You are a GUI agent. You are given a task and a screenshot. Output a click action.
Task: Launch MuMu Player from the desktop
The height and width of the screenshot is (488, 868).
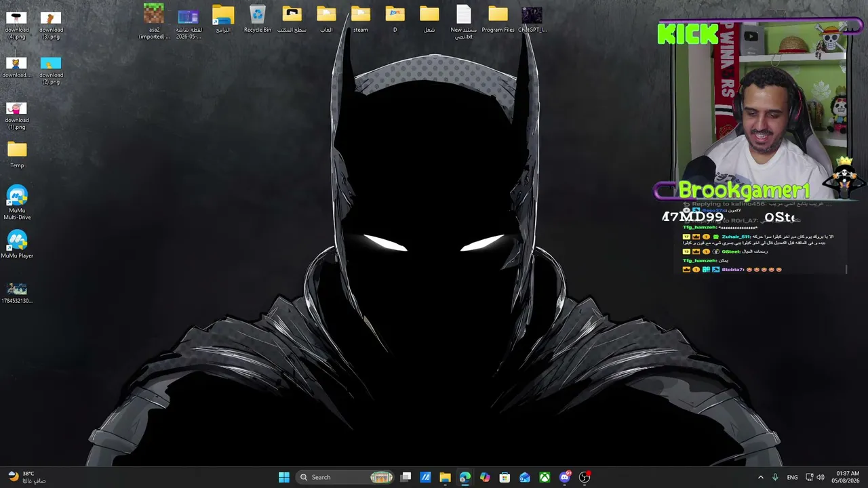point(17,245)
